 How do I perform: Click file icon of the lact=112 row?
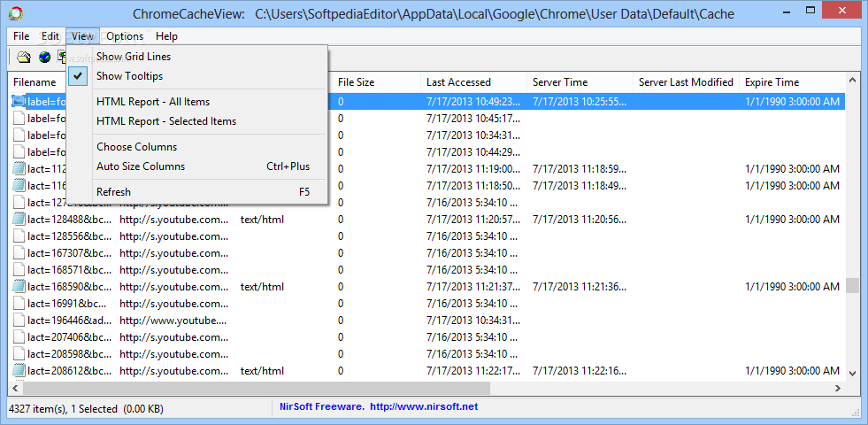19,169
